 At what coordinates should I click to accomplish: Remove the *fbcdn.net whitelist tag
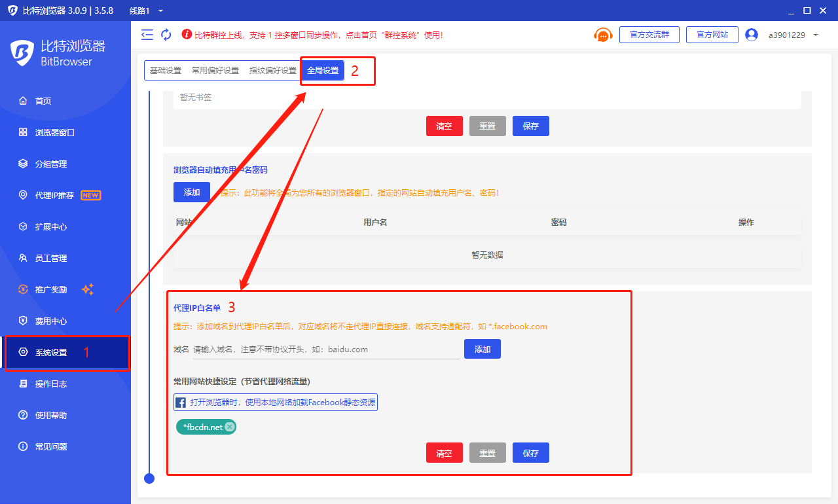click(229, 427)
